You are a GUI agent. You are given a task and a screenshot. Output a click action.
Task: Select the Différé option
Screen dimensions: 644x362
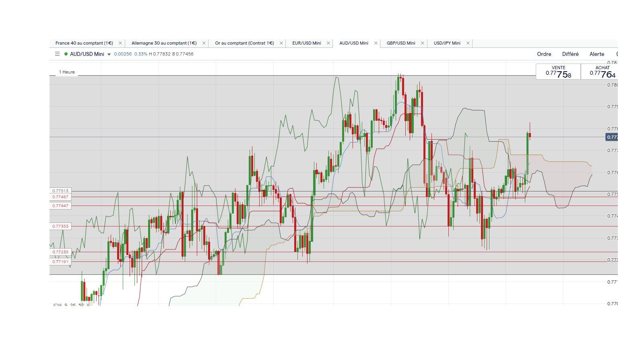click(x=570, y=54)
